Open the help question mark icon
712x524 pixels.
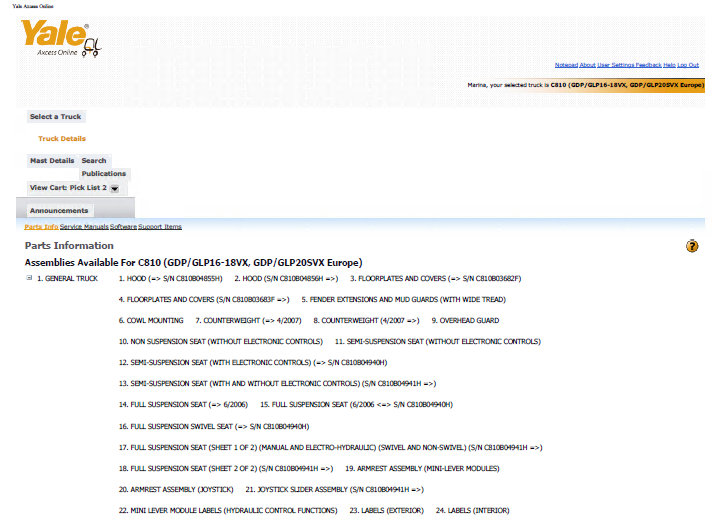(692, 246)
